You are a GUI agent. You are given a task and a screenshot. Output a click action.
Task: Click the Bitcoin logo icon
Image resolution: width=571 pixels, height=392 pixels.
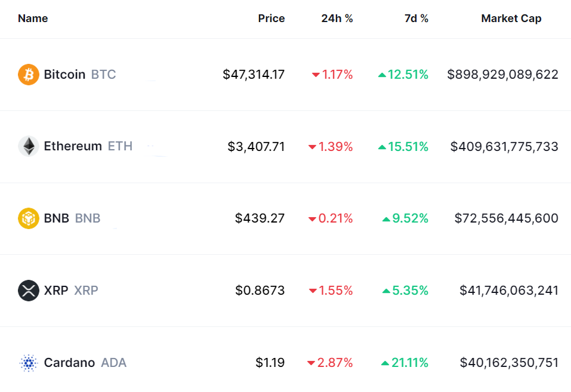(29, 75)
